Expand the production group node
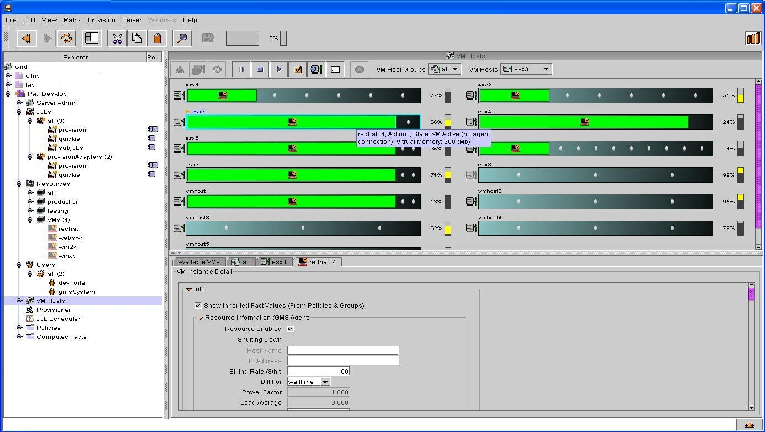Screen dimensions: 765x432 tap(30, 202)
